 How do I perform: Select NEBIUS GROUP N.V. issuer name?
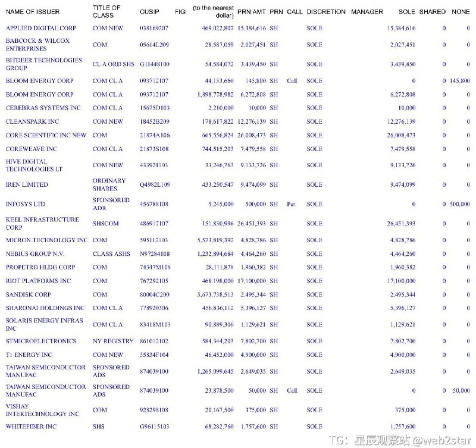(35, 253)
